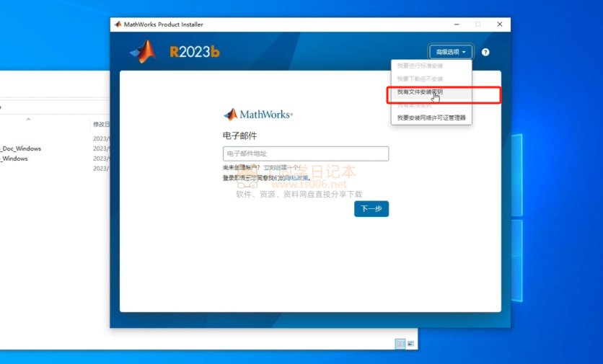This screenshot has height=364, width=603.
Task: Choose 我要安装网络许可证管理器 option
Action: pyautogui.click(x=431, y=117)
